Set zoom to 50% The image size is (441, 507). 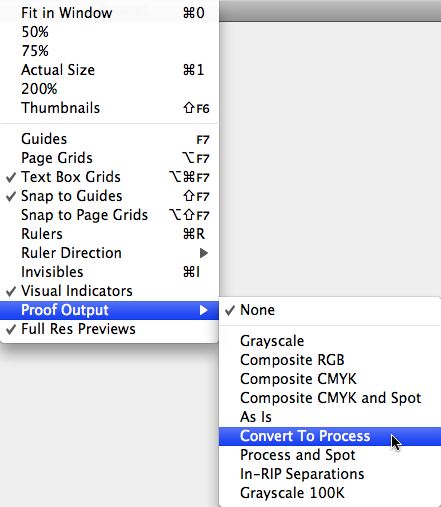coord(109,32)
